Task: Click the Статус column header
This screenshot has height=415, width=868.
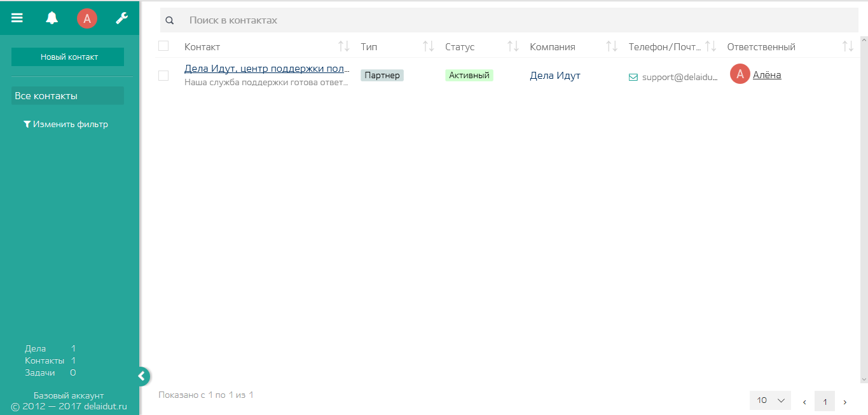Action: [460, 47]
